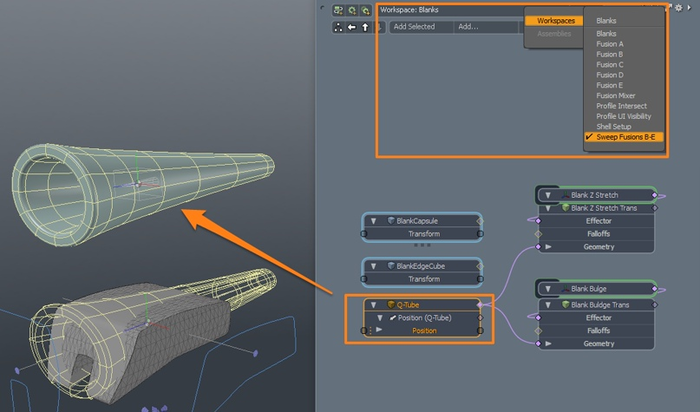
Task: Click the gear settings icon in schematic header
Action: [x=678, y=8]
